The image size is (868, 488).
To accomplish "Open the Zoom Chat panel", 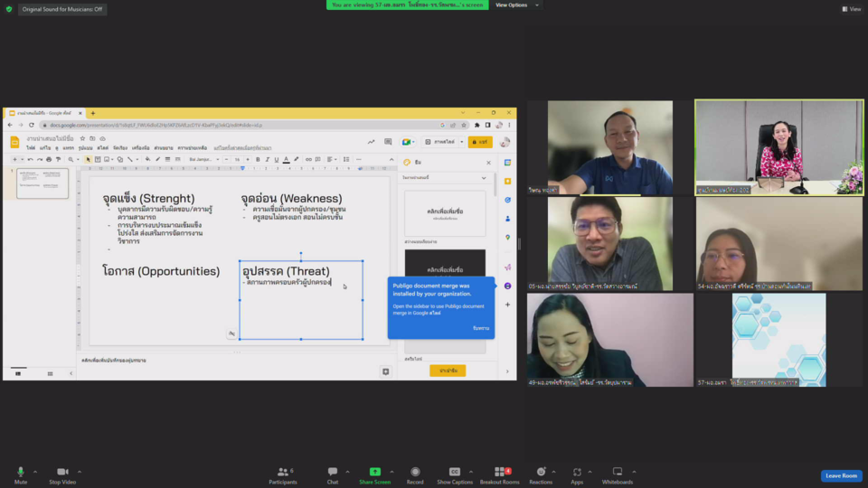I will tap(332, 473).
